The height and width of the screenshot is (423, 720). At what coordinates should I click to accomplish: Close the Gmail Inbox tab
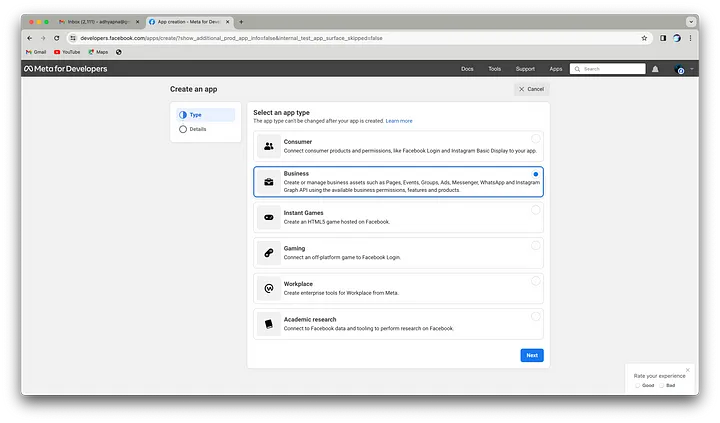click(137, 22)
